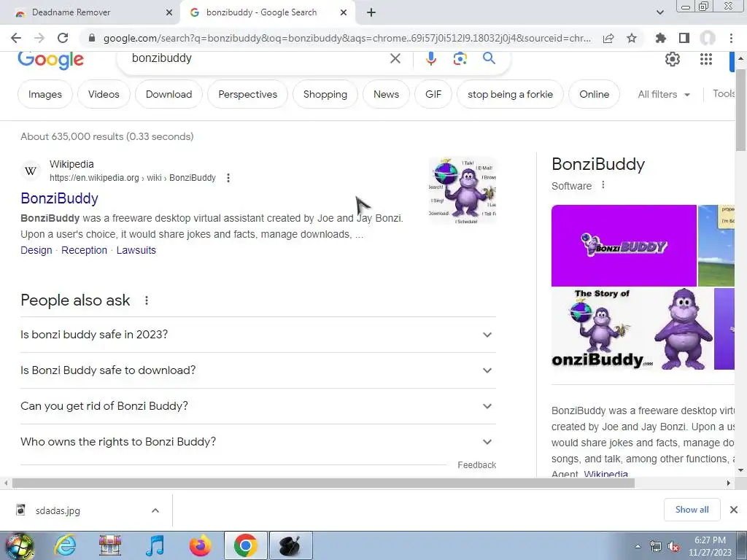Select the Download filter chip
Viewport: 747px width, 560px height.
[x=169, y=94]
